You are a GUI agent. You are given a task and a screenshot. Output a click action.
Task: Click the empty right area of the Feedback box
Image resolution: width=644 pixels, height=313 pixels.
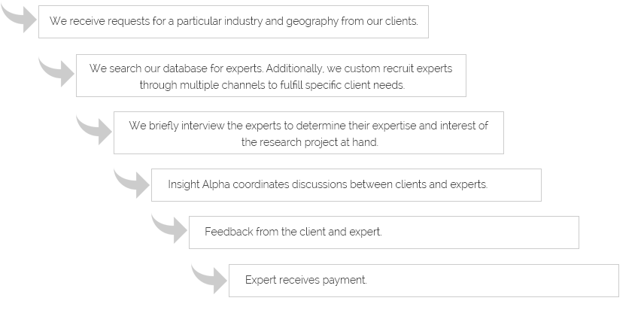pyautogui.click(x=481, y=232)
